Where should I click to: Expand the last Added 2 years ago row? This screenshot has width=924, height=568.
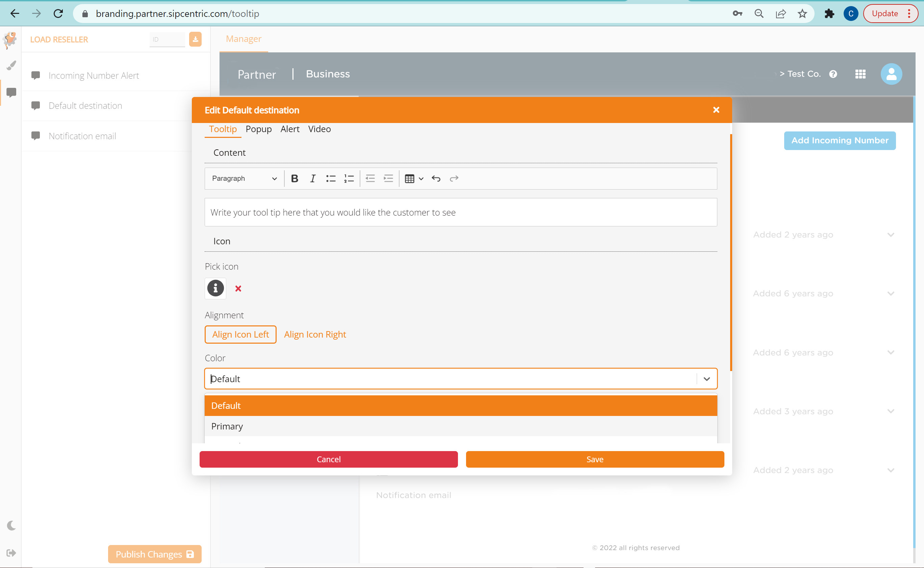coord(891,470)
